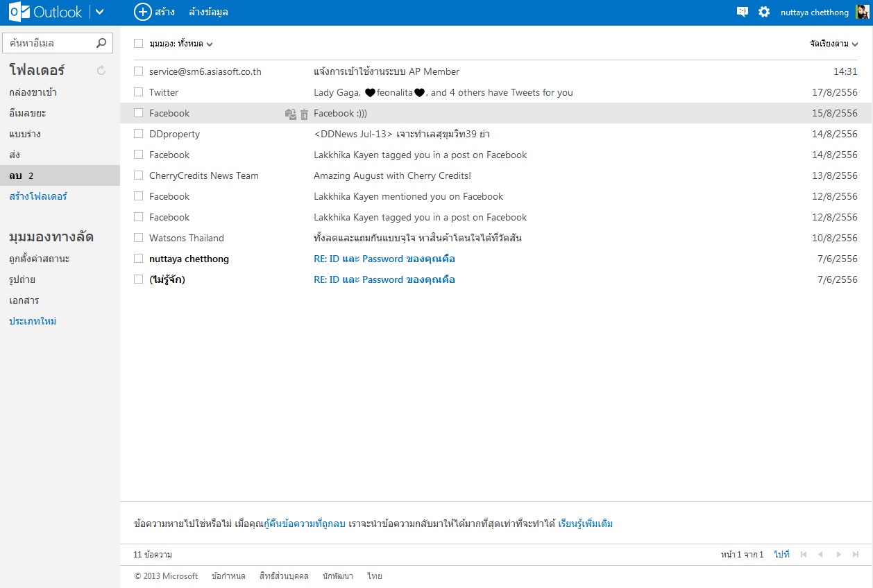873x588 pixels.
Task: Toggle the select-all messages checkbox
Action: click(138, 43)
